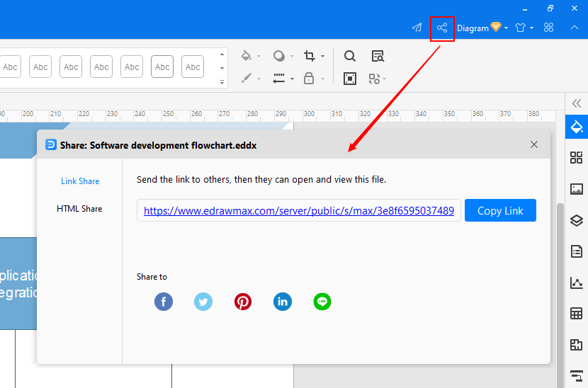Share to Facebook

[164, 302]
